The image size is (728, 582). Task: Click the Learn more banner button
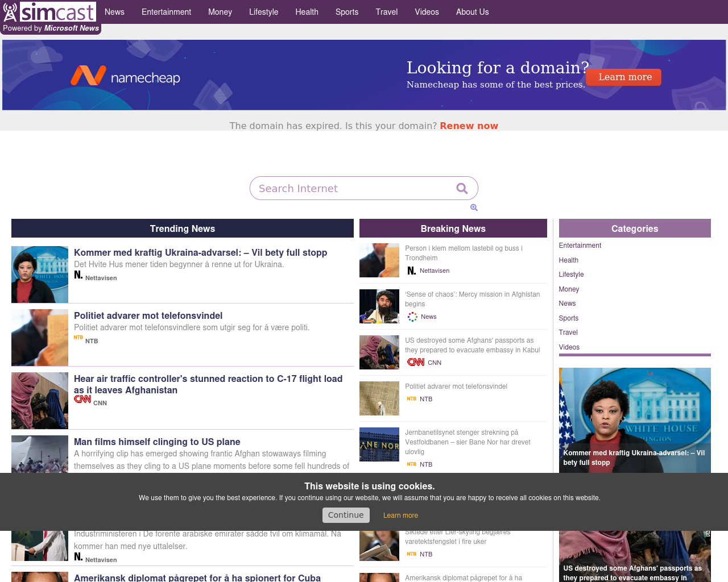[x=624, y=77]
